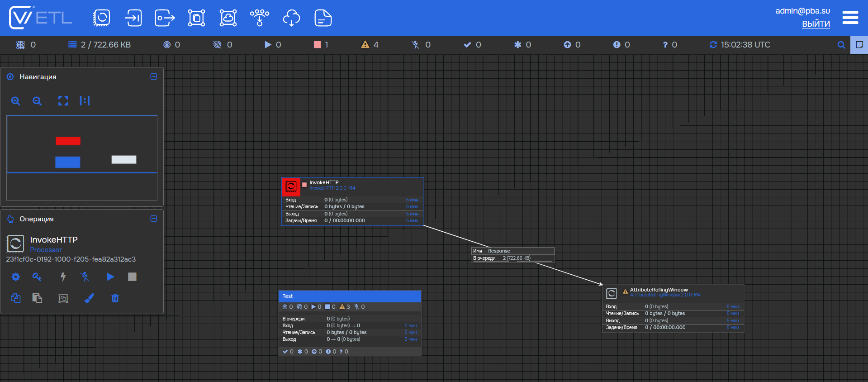Click InvokeHTTP Задачи/Время row
The width and height of the screenshot is (868, 382).
(x=352, y=221)
